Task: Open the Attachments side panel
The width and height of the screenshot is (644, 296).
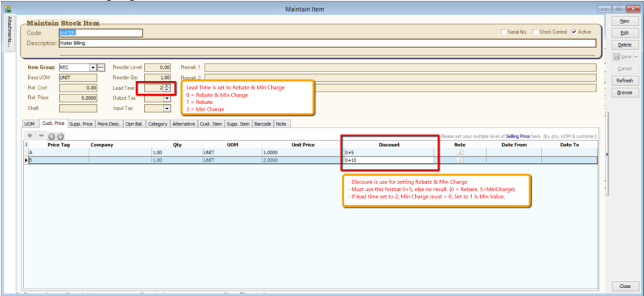Action: (7, 35)
